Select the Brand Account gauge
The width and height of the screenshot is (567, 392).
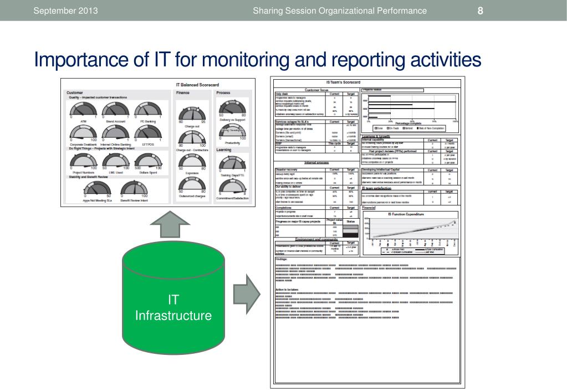115,110
